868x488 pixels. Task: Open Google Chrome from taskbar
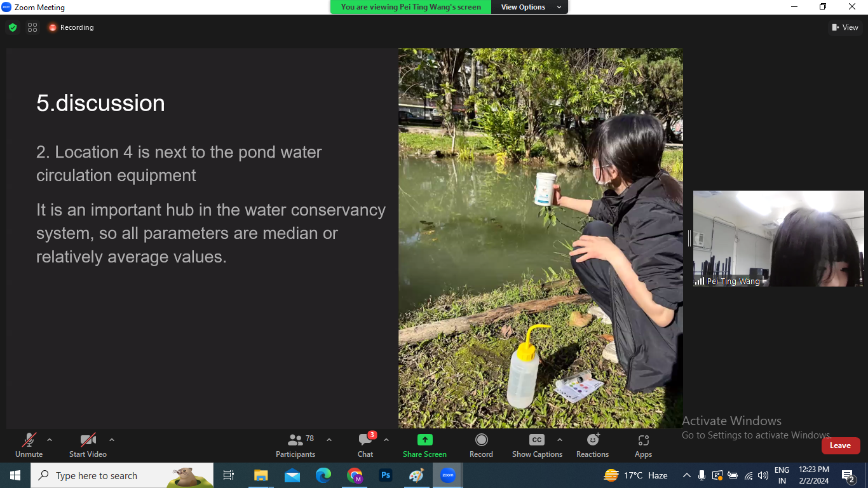point(355,475)
